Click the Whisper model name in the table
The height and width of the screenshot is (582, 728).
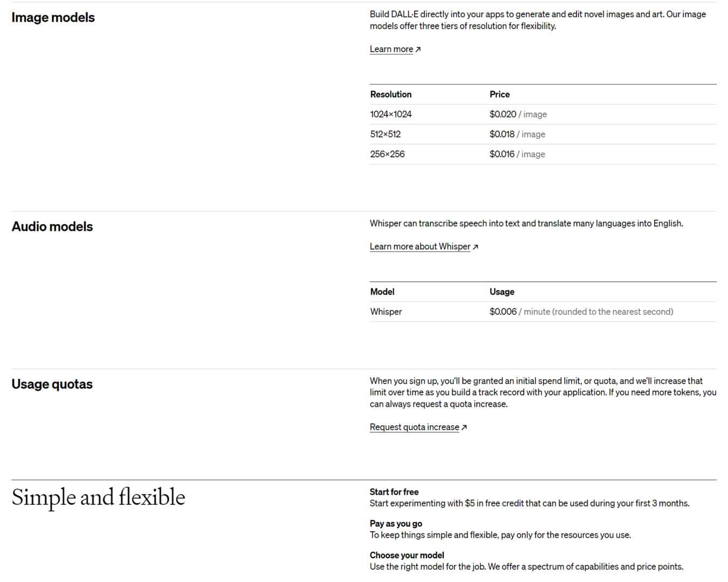(386, 311)
